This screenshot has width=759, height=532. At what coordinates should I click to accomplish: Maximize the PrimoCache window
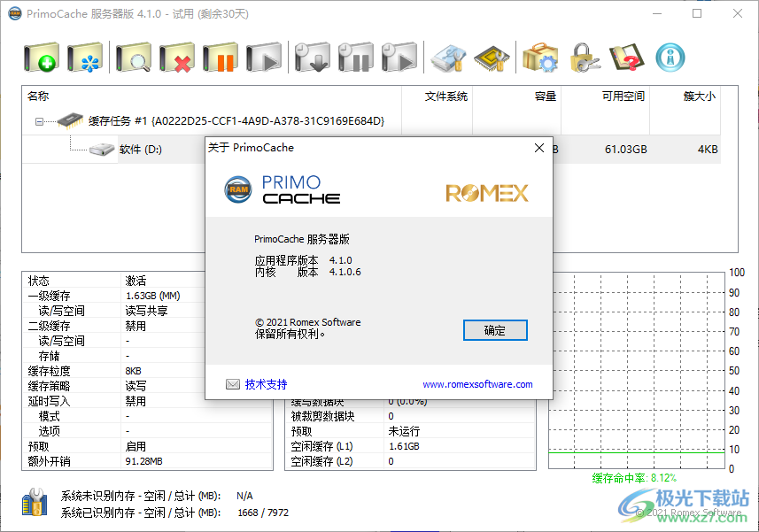pyautogui.click(x=697, y=13)
